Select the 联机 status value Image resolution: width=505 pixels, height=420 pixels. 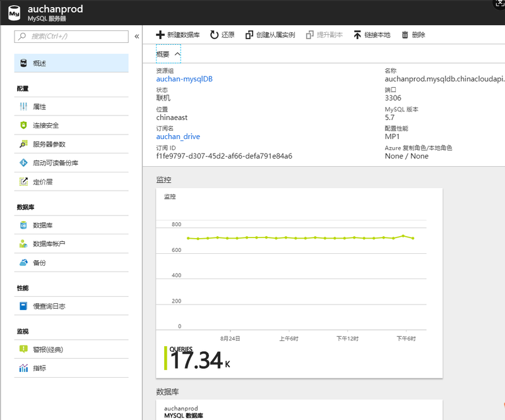pos(163,98)
